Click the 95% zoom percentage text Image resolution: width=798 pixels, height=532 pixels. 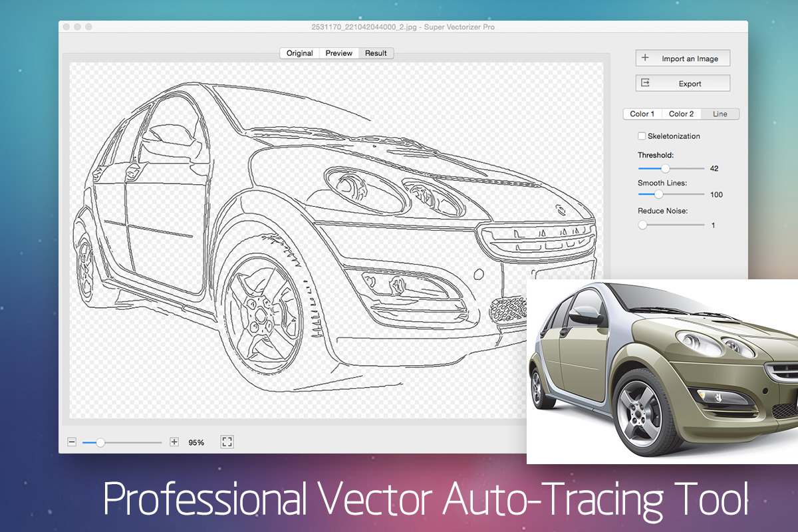(x=196, y=442)
